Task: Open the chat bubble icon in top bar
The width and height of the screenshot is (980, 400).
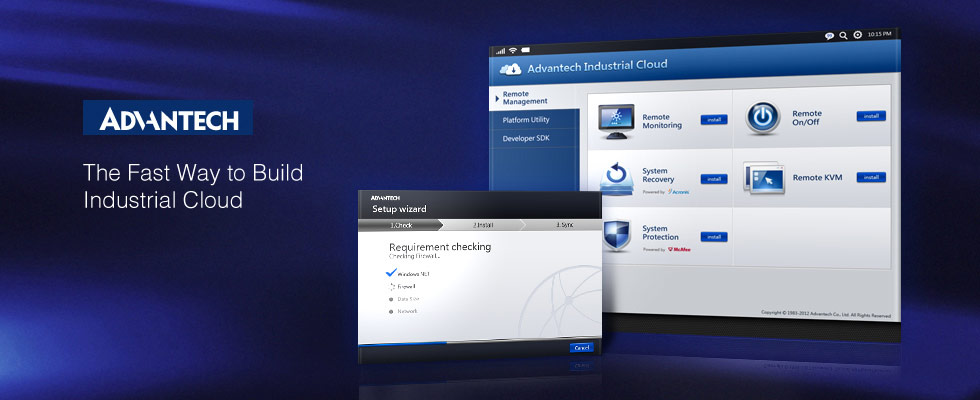Action: [x=829, y=36]
